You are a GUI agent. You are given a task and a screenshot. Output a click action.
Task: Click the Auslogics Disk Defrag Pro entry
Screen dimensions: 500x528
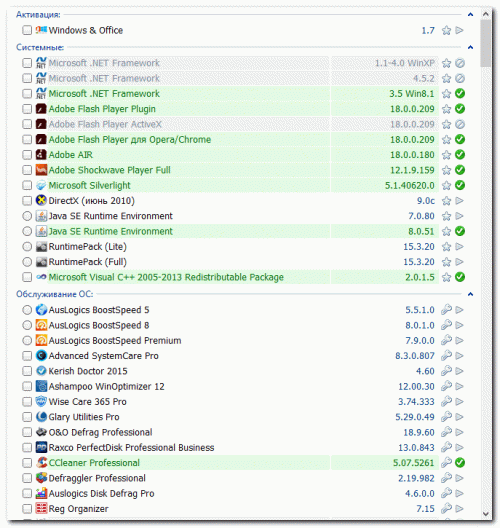coord(101,493)
